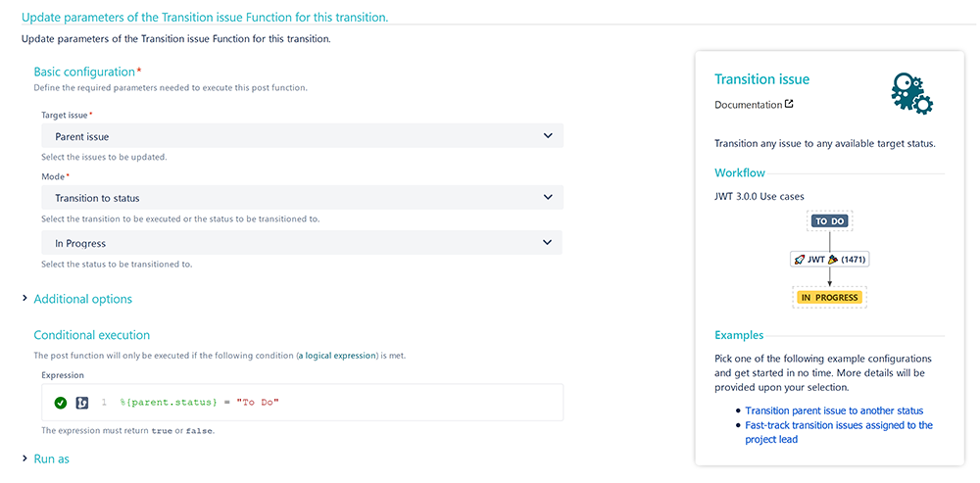Expand the Run as section
This screenshot has height=483, width=980.
point(51,459)
